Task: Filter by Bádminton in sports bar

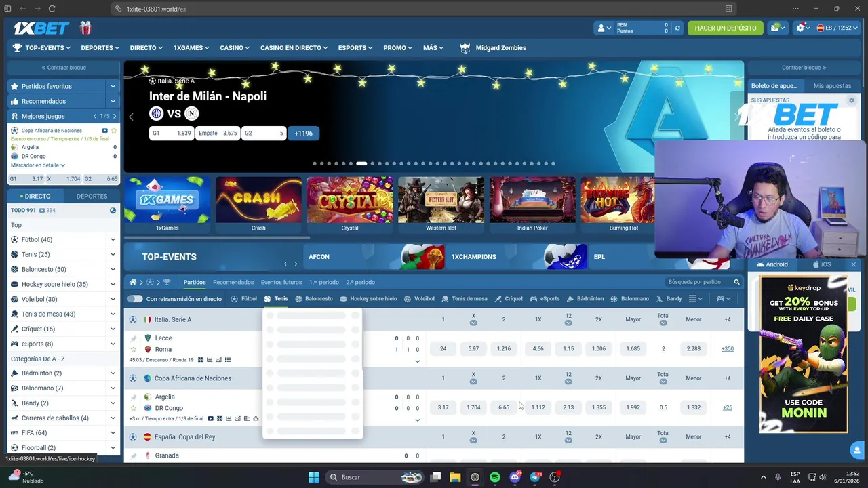Action: pos(584,299)
